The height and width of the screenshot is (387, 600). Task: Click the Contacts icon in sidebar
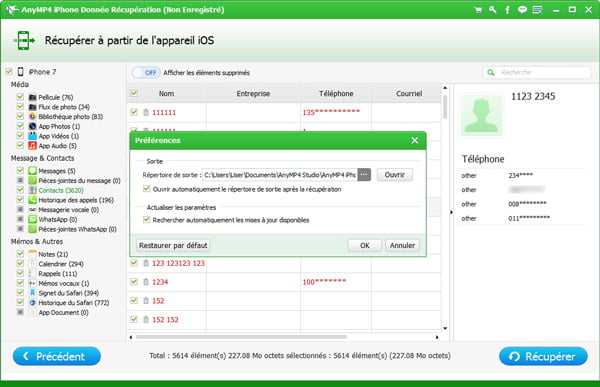(x=33, y=190)
